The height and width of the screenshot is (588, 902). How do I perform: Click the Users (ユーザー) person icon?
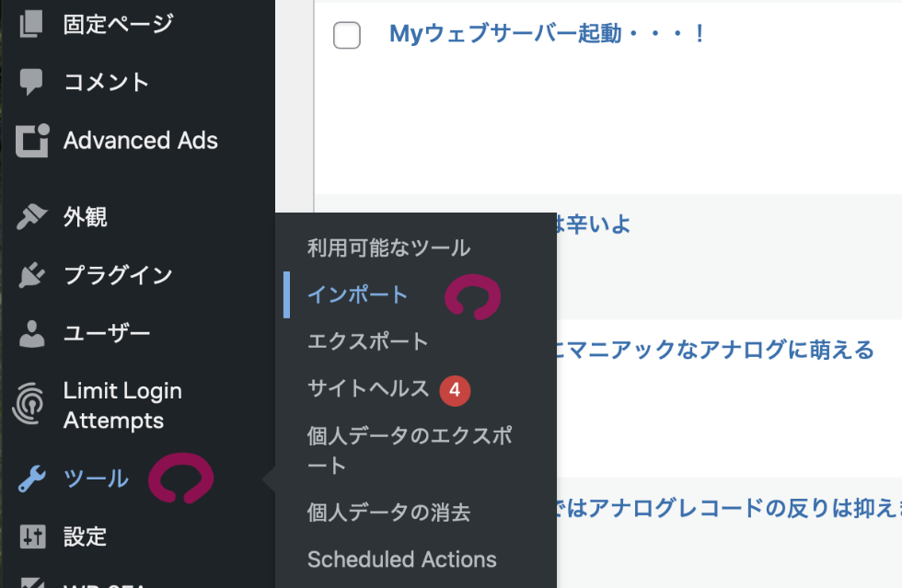[x=31, y=333]
